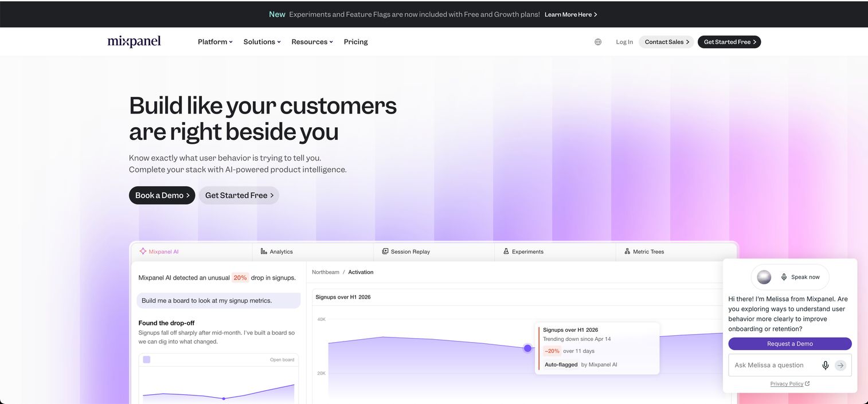Switch to the Mixpanel AI tab
The width and height of the screenshot is (868, 404).
192,252
